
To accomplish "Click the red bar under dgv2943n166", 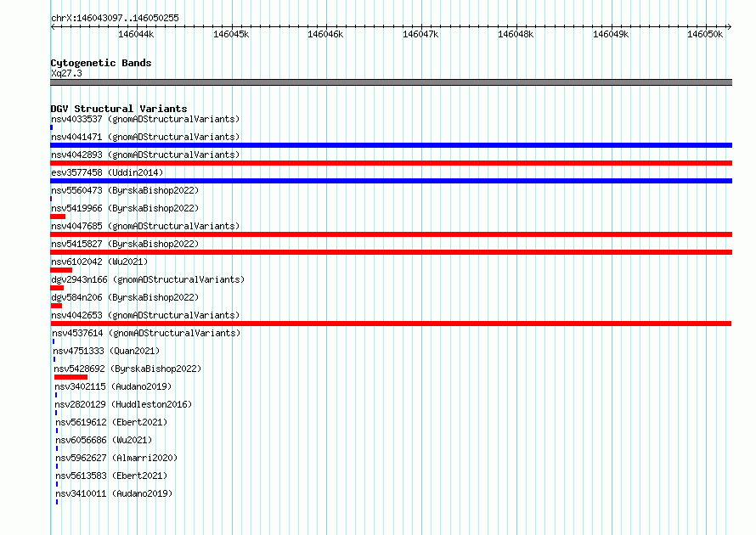I will tap(57, 288).
